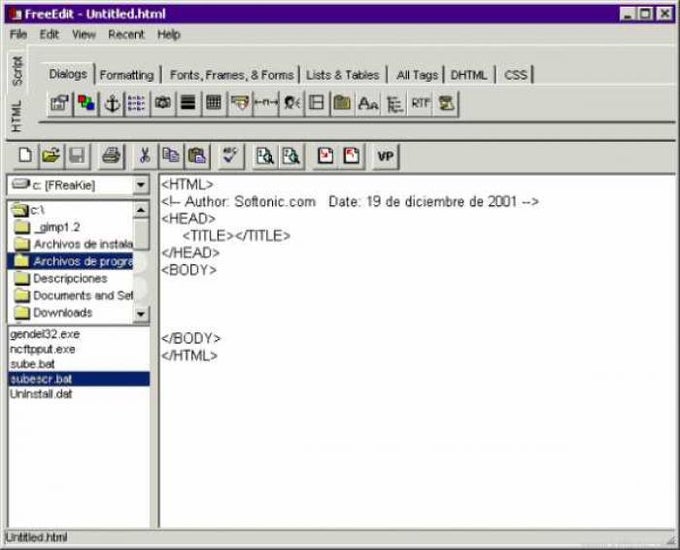Click the folder list scroll up arrow

tap(141, 210)
